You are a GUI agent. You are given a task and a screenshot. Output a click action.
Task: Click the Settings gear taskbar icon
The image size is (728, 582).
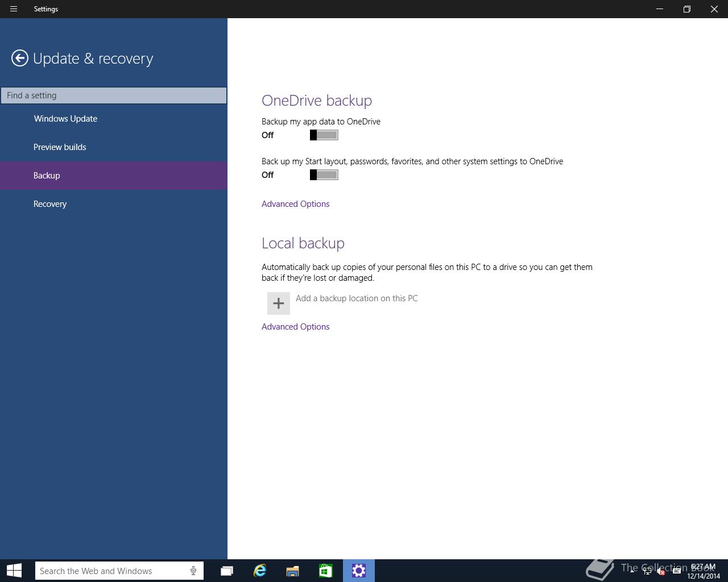pos(359,571)
